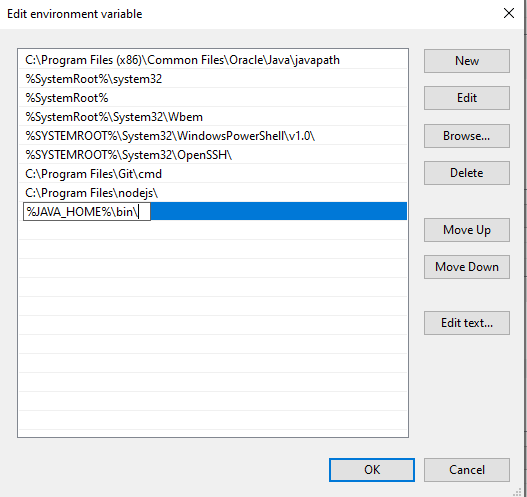This screenshot has width=527, height=497.
Task: Move the selected entry up
Action: [467, 230]
